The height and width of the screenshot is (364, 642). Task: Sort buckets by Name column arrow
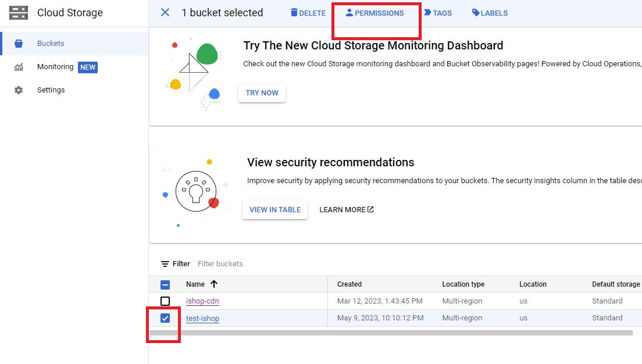(214, 284)
